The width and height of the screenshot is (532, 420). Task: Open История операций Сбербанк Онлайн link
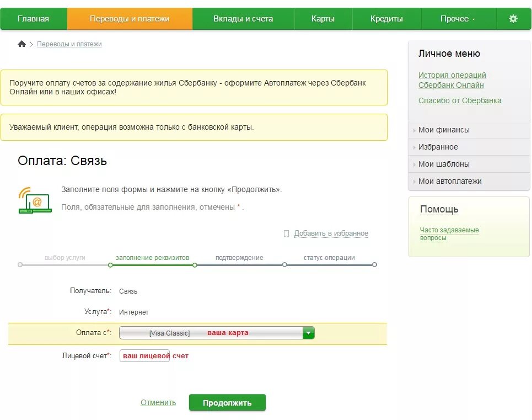point(452,80)
